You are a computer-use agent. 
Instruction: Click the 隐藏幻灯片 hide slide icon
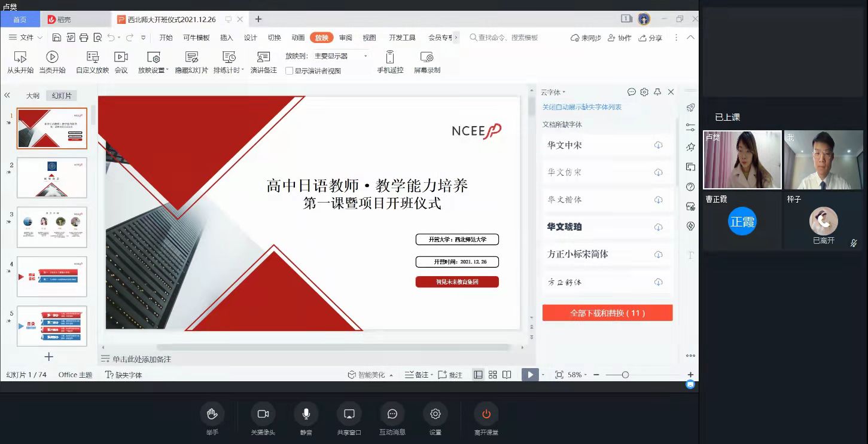pyautogui.click(x=191, y=57)
